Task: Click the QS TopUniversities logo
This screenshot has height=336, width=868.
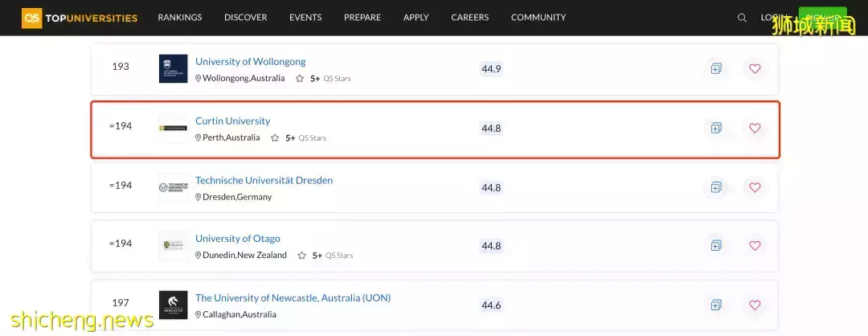Action: click(x=80, y=18)
